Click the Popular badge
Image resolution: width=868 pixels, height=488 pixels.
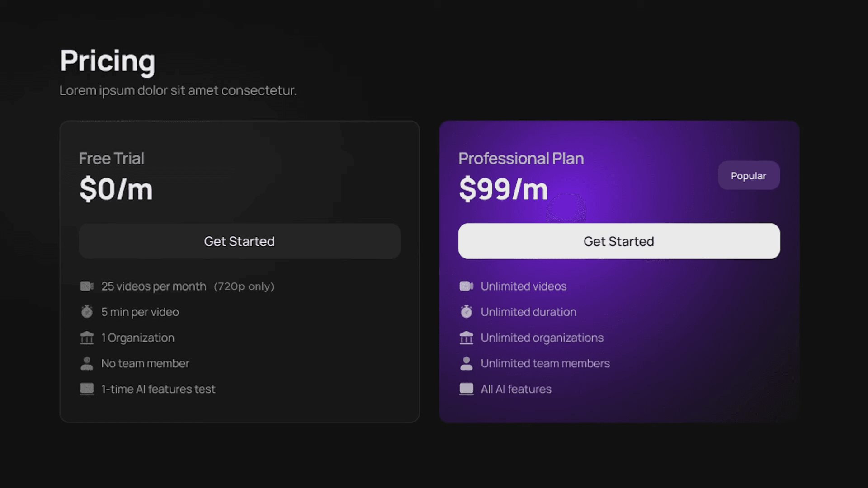(748, 175)
